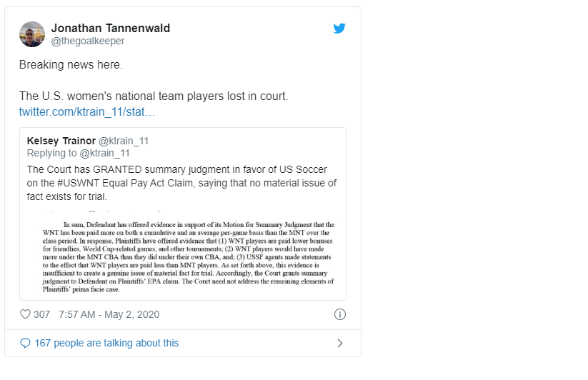The image size is (588, 380).
Task: Expand replies with the right chevron arrow
Action: click(x=340, y=344)
